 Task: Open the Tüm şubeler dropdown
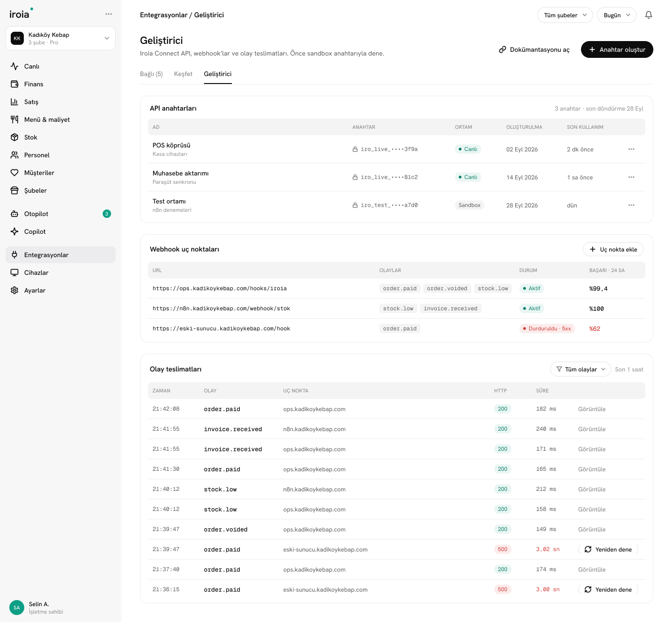point(565,15)
